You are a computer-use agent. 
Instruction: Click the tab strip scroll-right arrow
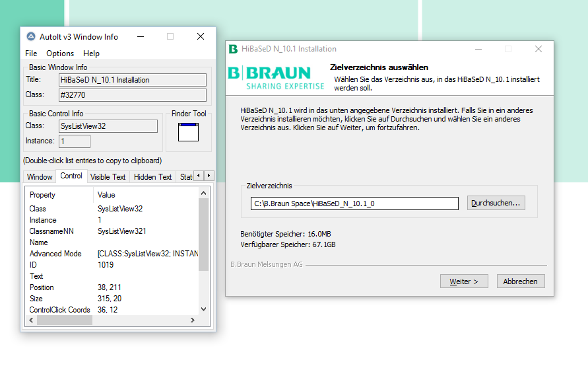coord(209,176)
